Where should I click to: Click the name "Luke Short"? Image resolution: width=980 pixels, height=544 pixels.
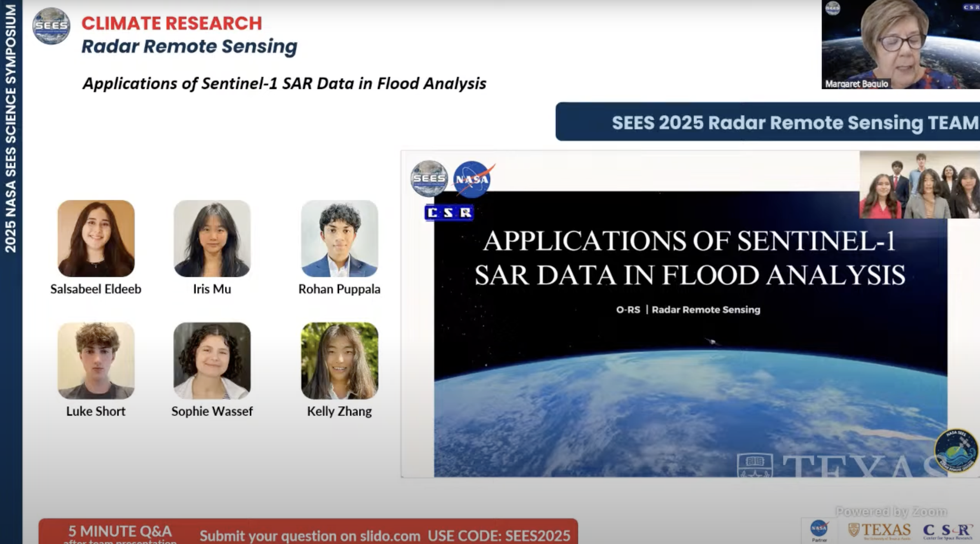click(96, 411)
